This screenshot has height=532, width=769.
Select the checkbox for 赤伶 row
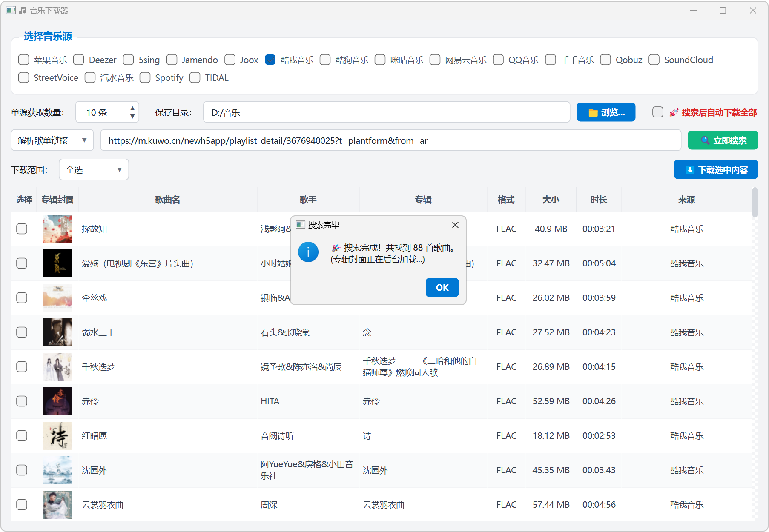pyautogui.click(x=22, y=401)
